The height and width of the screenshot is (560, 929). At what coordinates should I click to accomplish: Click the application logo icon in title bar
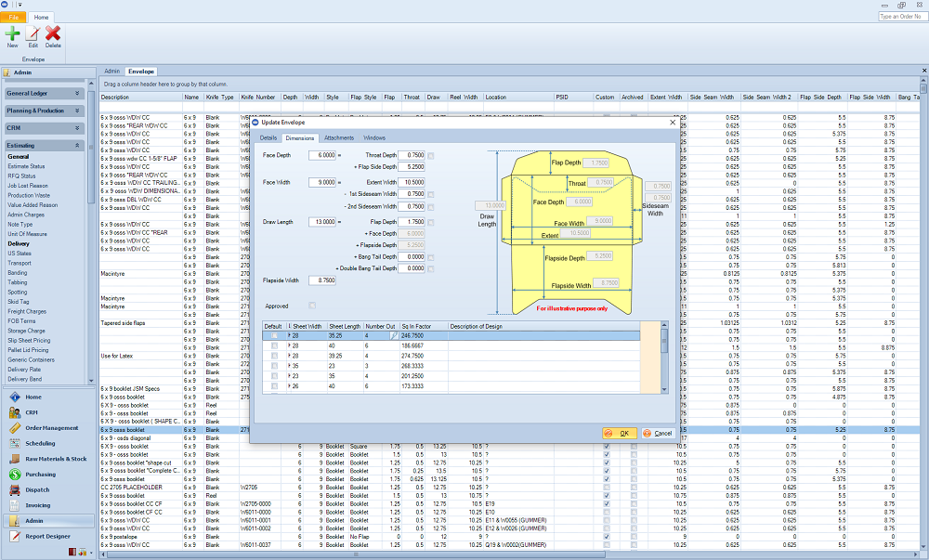(5, 5)
